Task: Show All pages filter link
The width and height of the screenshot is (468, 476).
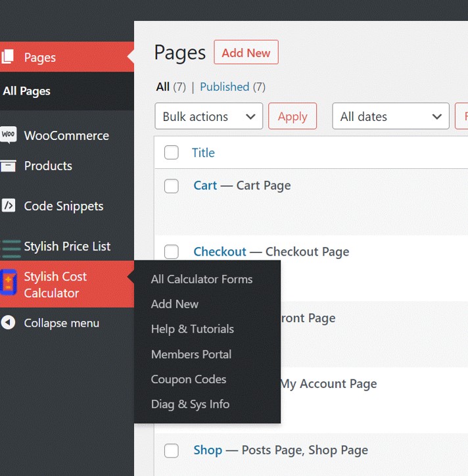Action: pyautogui.click(x=162, y=87)
